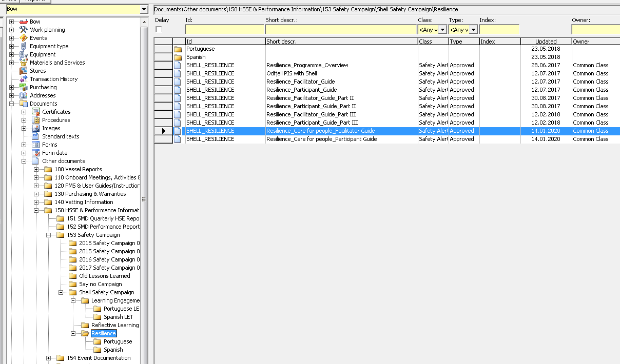Screen dimensions: 620x364
Task: Click the Work planning tools icon
Action: [23, 30]
